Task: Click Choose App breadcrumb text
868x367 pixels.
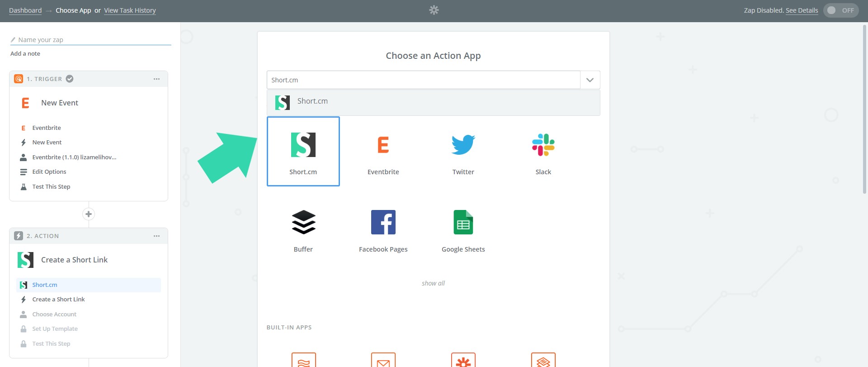Action: click(73, 10)
